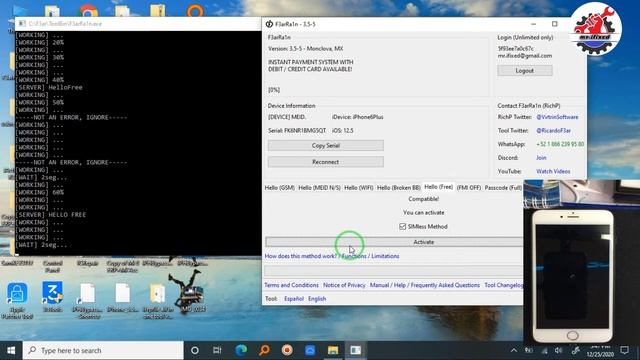Image resolution: width=640 pixels, height=360 pixels.
Task: Switch tool language to English
Action: coord(317,298)
